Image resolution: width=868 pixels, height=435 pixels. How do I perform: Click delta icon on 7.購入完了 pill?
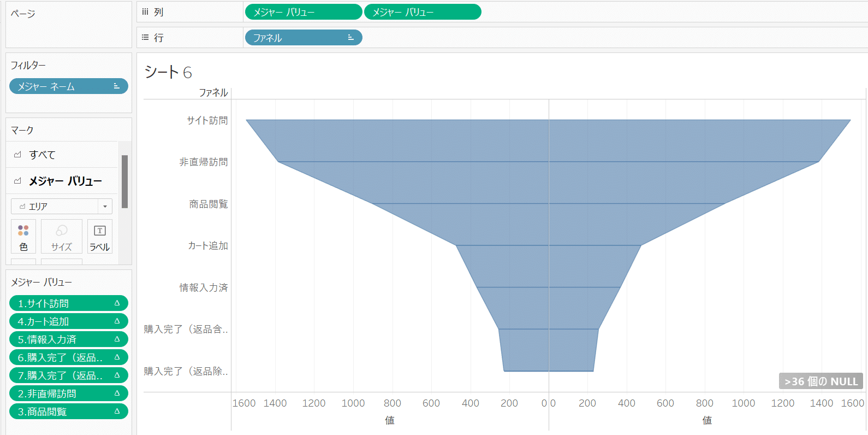coord(117,375)
